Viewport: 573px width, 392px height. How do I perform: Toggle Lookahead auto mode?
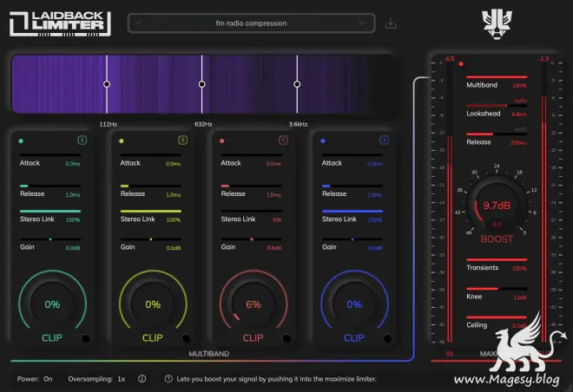point(521,101)
